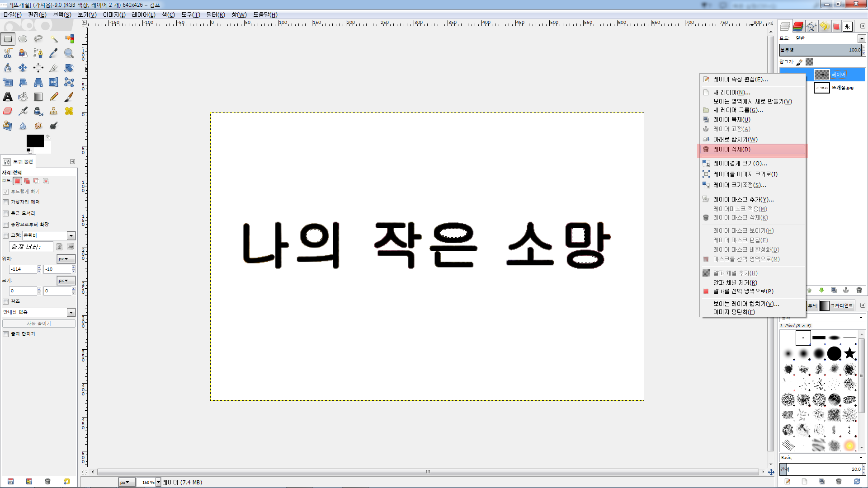Select the Alignment tool
Screen dimensions: 868x488
click(x=38, y=68)
